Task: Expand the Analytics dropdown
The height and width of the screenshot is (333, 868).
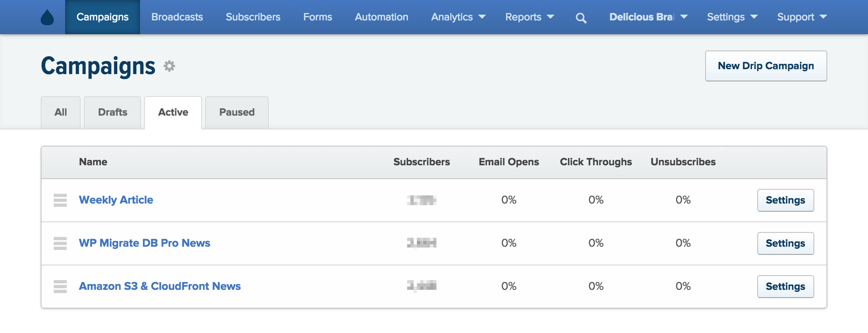Action: [458, 17]
